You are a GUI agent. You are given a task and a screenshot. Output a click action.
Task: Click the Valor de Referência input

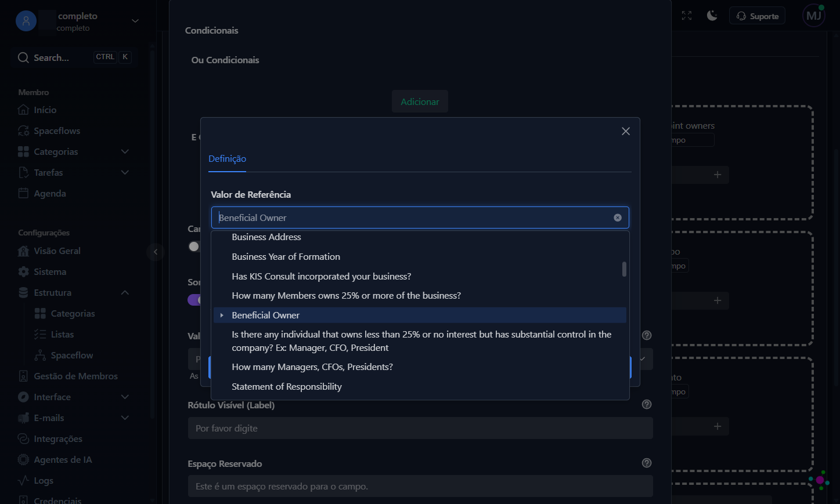pos(420,217)
